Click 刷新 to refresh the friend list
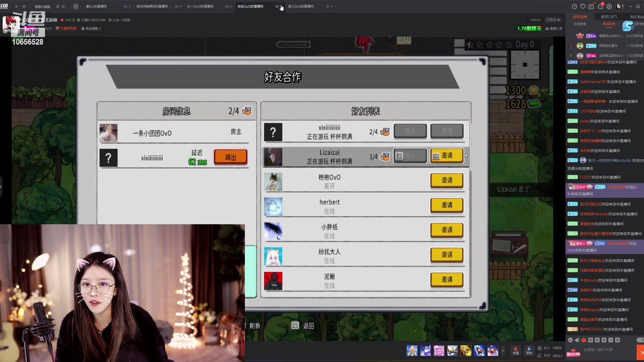Image resolution: width=644 pixels, height=362 pixels. click(255, 326)
